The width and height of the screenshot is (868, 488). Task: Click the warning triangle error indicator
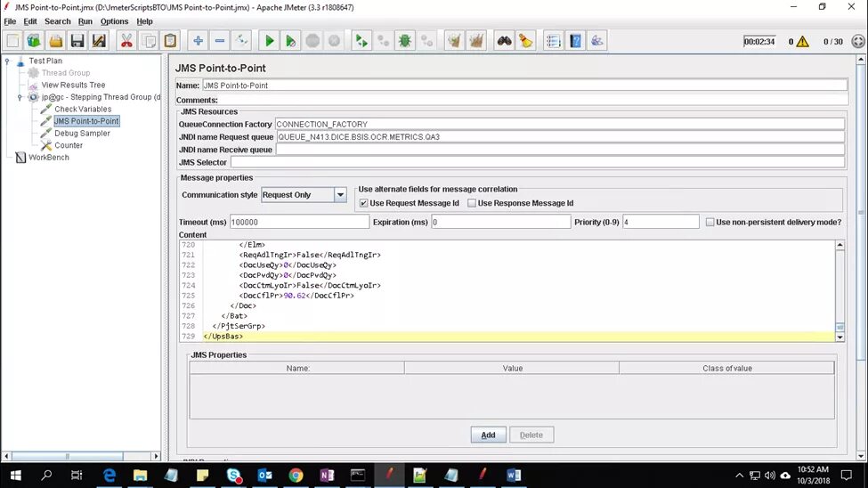click(x=802, y=42)
